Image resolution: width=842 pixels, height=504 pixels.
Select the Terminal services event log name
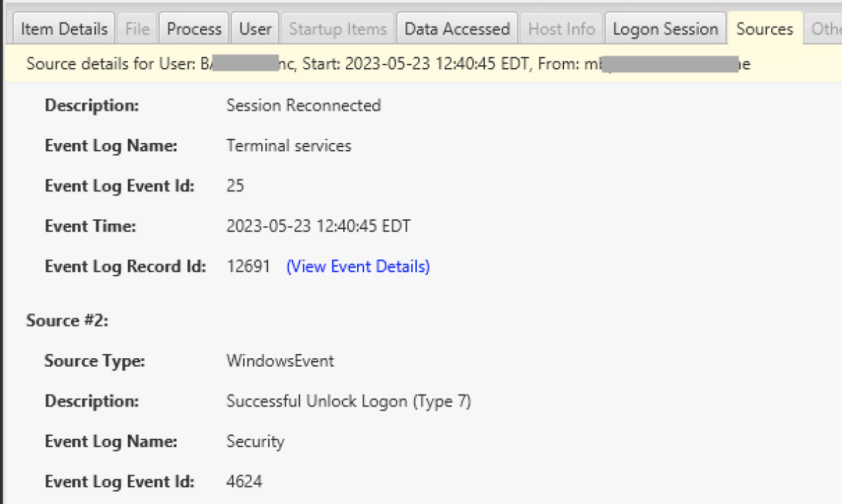(288, 146)
